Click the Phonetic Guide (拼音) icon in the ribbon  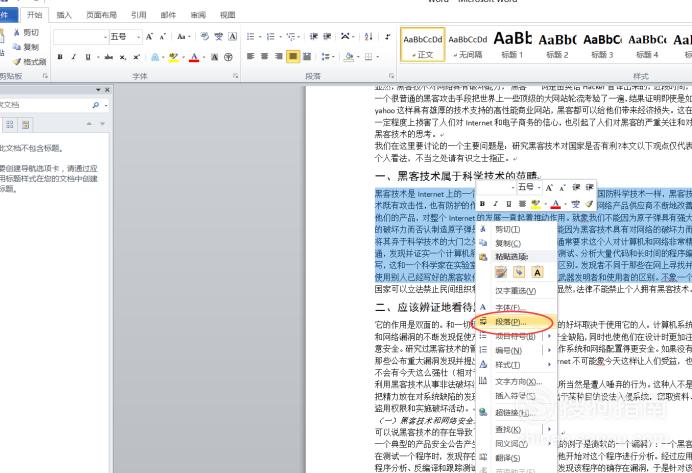218,37
